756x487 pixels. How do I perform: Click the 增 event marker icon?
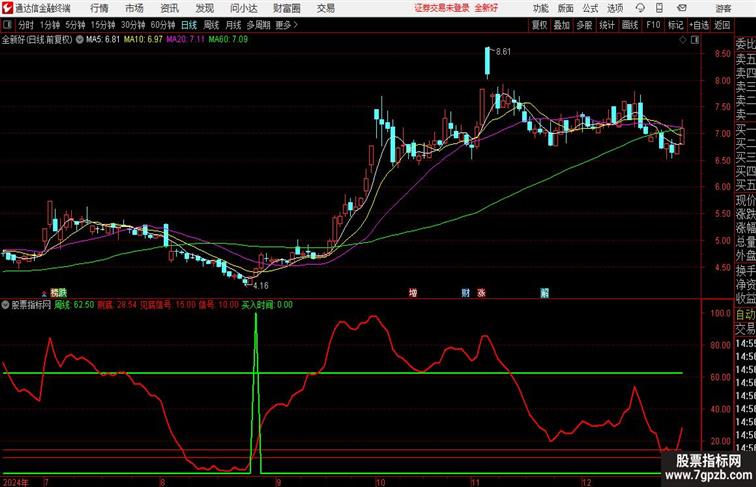point(413,293)
